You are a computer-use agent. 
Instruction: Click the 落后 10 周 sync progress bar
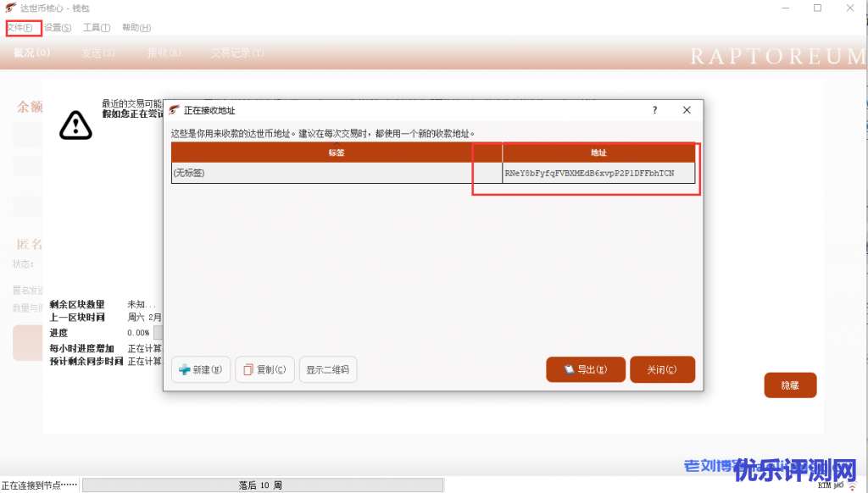coord(263,485)
